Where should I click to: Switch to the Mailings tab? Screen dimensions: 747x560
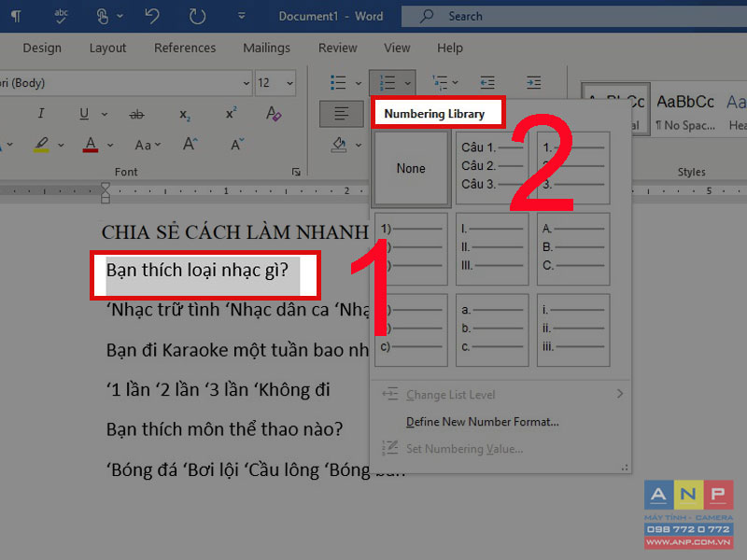(266, 48)
